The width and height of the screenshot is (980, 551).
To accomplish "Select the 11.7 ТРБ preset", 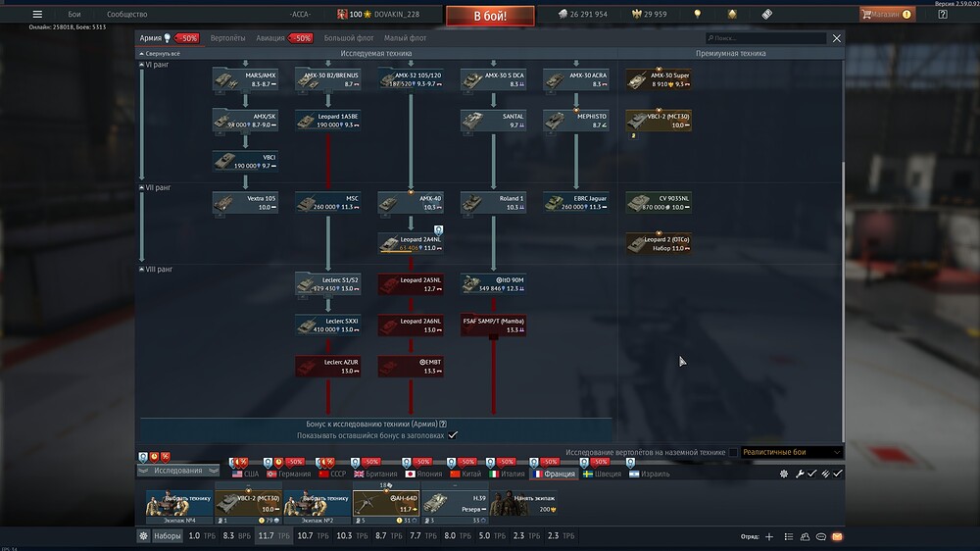I will (273, 536).
